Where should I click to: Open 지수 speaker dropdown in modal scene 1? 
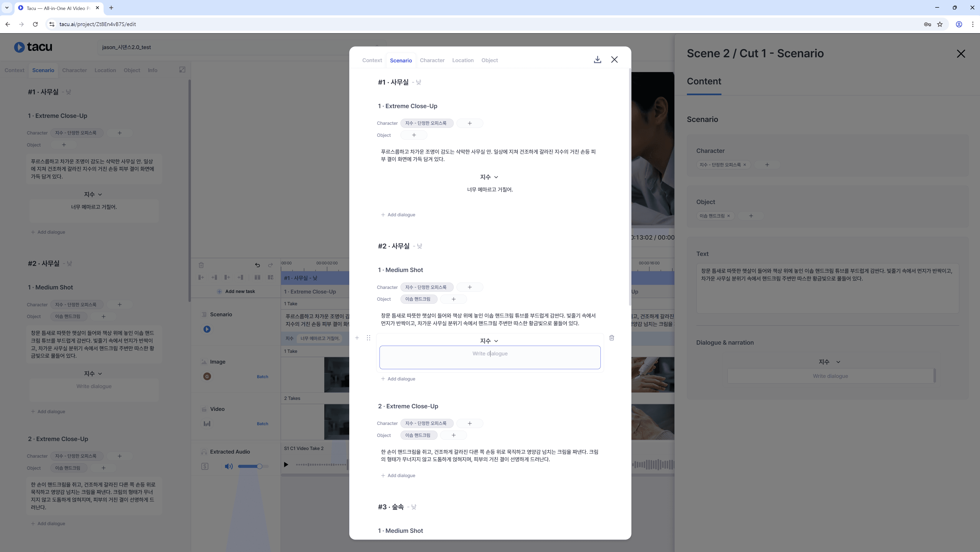489,177
